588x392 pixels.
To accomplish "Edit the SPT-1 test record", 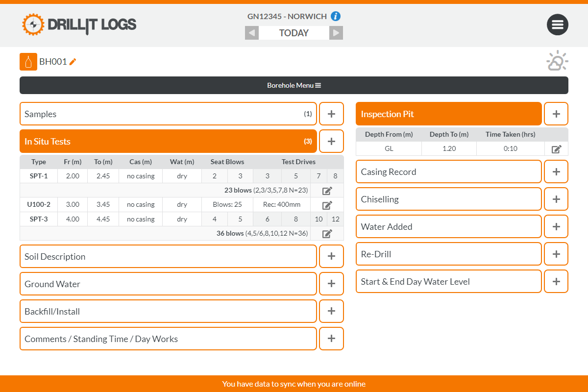I will point(327,191).
